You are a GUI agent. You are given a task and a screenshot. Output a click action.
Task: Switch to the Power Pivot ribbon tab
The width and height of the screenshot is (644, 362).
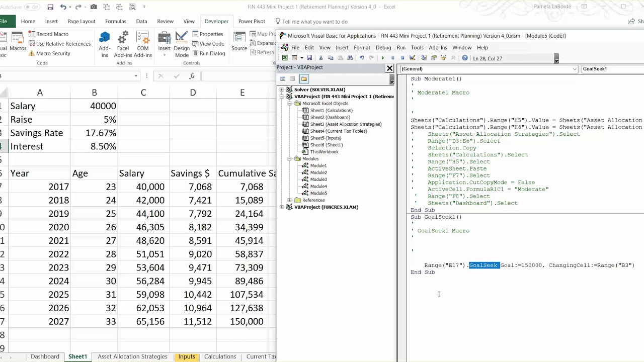point(252,22)
